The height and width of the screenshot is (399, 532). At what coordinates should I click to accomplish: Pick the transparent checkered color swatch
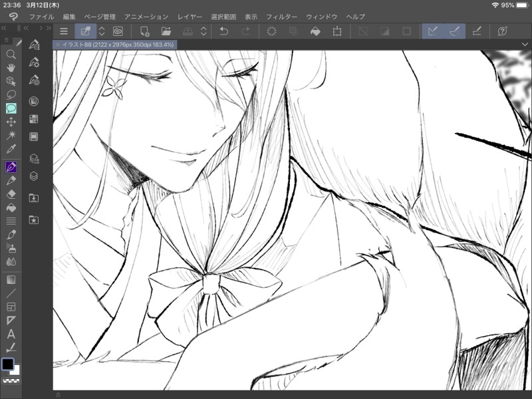tap(11, 381)
